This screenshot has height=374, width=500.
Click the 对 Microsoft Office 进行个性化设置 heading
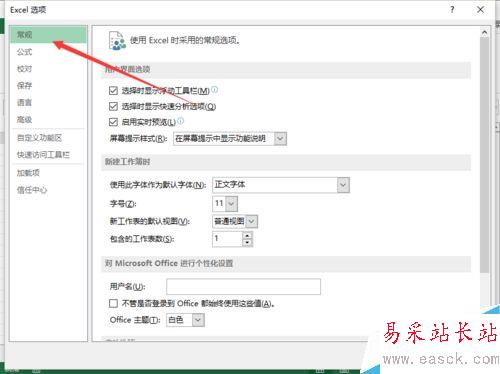click(169, 263)
